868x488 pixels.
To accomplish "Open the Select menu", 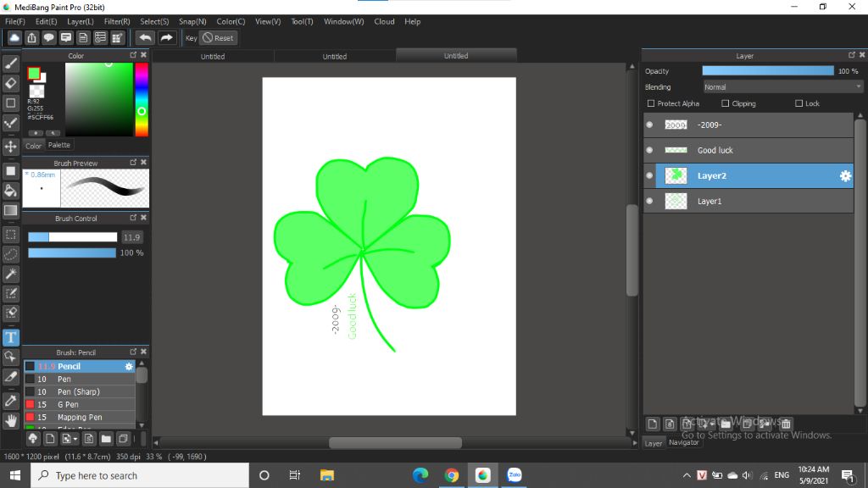I will [x=154, y=21].
